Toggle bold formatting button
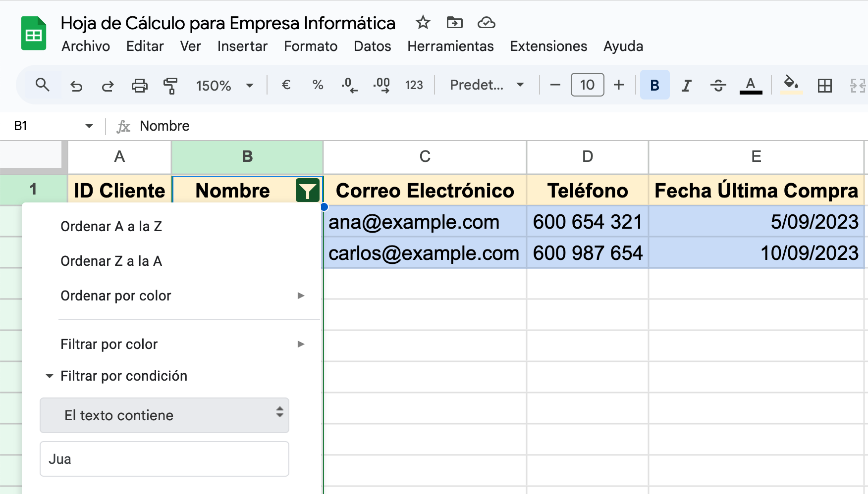 (x=654, y=85)
